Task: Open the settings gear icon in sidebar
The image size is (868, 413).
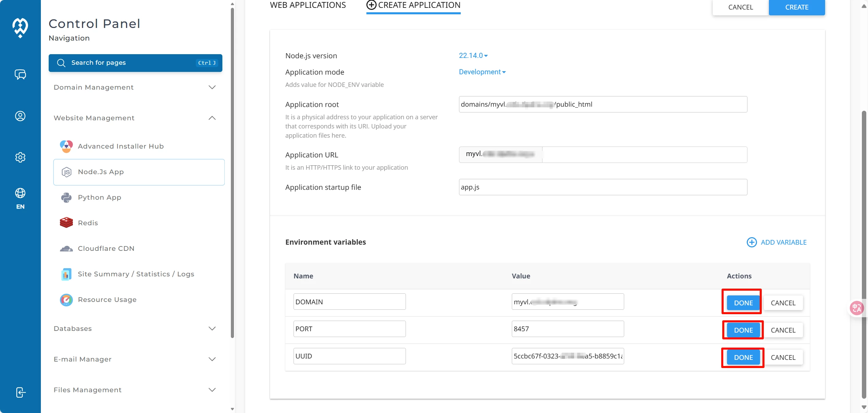Action: tap(20, 157)
